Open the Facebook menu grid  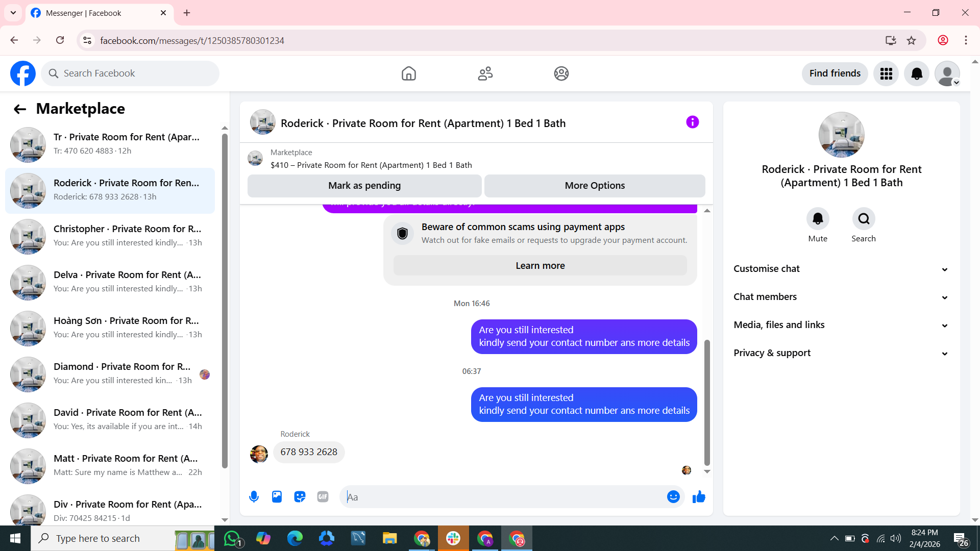click(886, 73)
